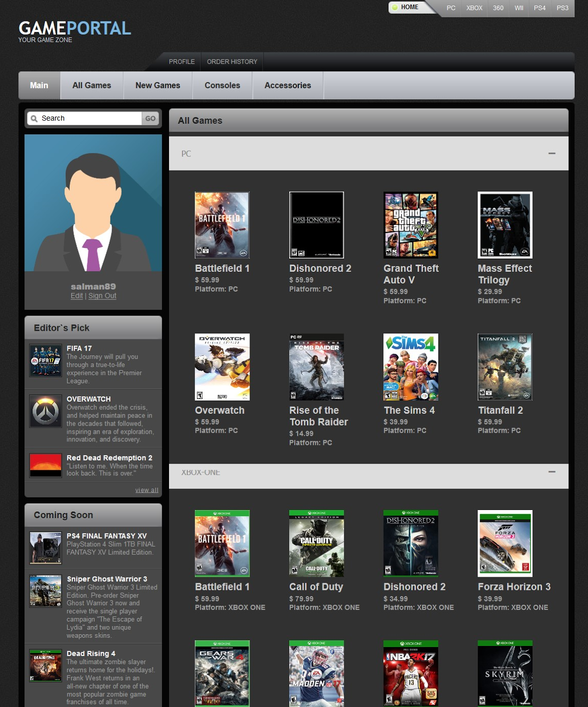Open Rise of the Tomb Raider cover
This screenshot has height=707, width=588.
(316, 367)
